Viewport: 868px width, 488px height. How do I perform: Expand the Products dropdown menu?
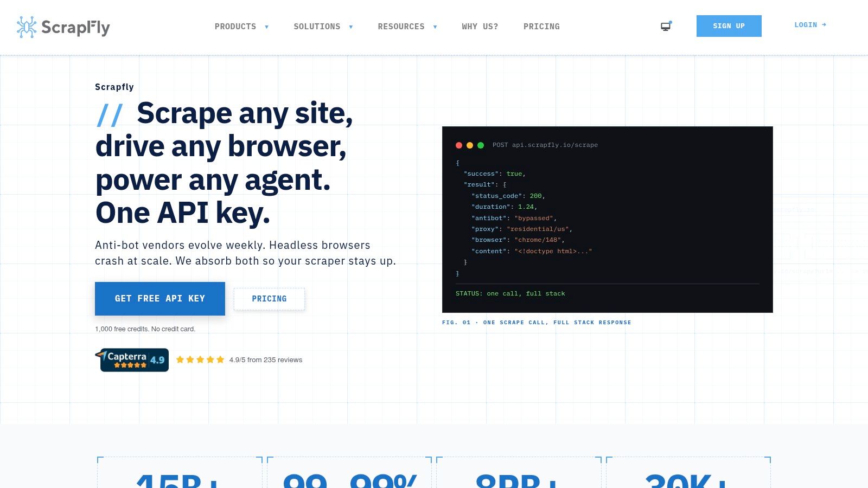(x=242, y=27)
